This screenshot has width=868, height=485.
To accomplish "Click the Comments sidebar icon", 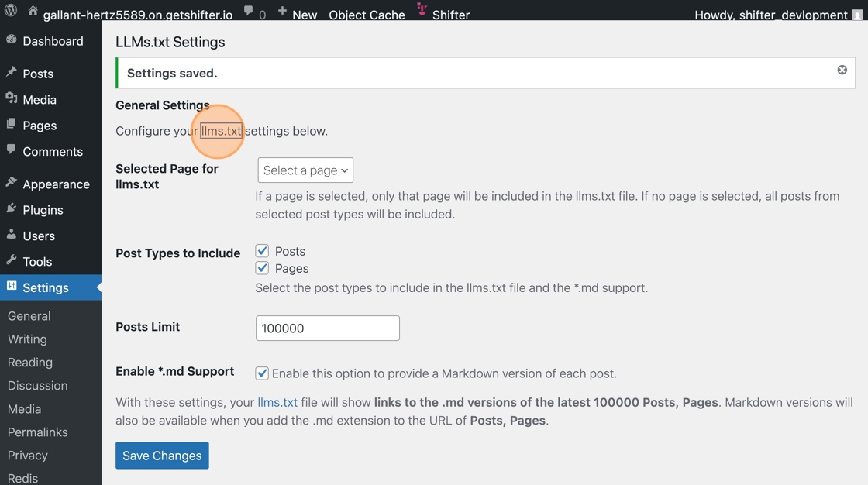I will pyautogui.click(x=11, y=150).
